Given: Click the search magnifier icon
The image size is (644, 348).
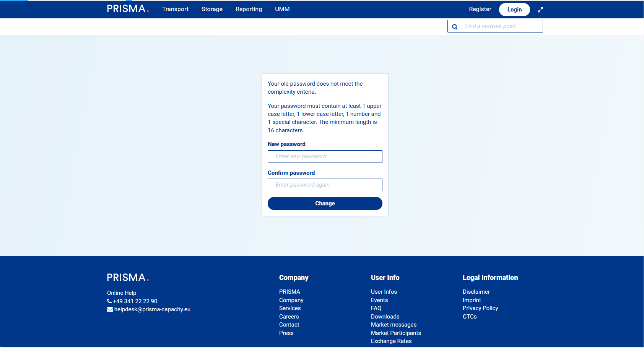Looking at the screenshot, I should pos(455,27).
